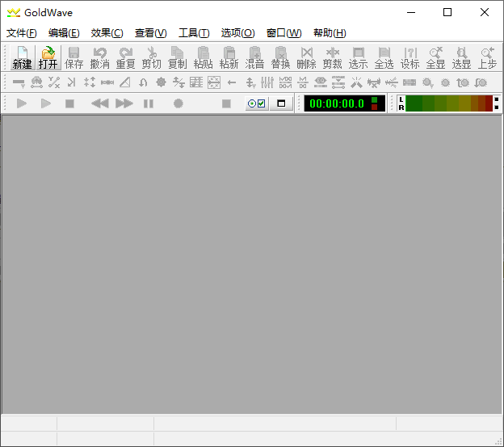504x447 pixels.
Task: Click the 删除 (Delete) toolbar icon
Action: pyautogui.click(x=306, y=57)
